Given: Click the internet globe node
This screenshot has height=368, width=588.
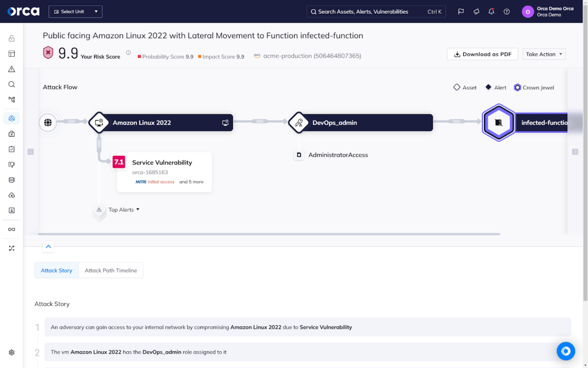Looking at the screenshot, I should point(48,123).
